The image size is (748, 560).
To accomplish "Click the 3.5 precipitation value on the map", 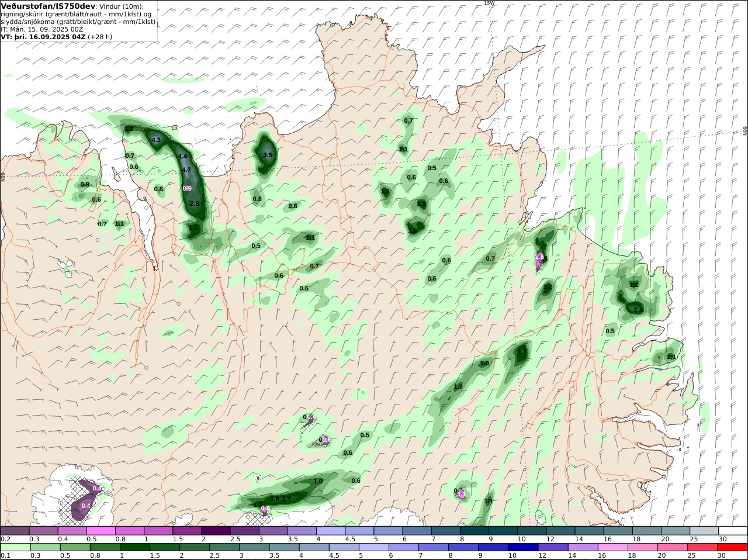I will [268, 155].
